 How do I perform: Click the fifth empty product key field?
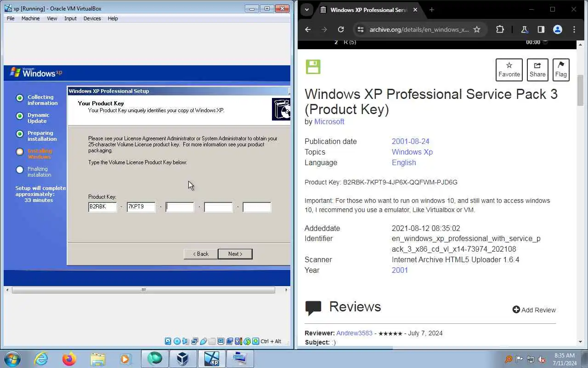point(257,207)
